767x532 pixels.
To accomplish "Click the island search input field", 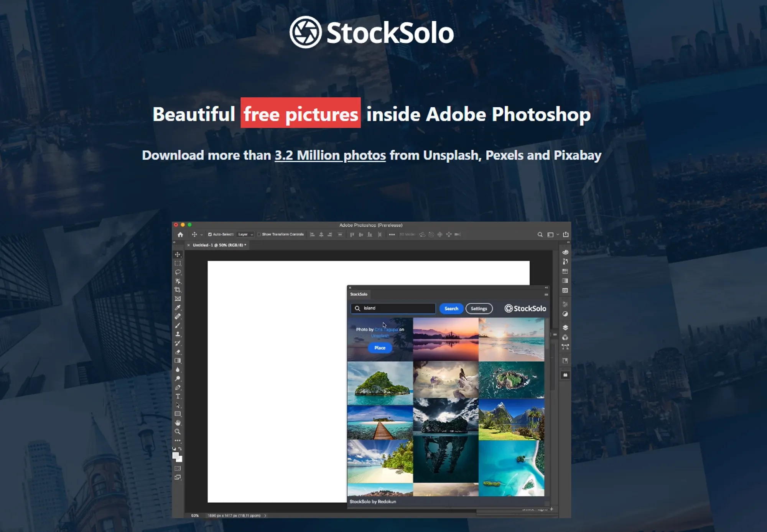I will coord(393,308).
